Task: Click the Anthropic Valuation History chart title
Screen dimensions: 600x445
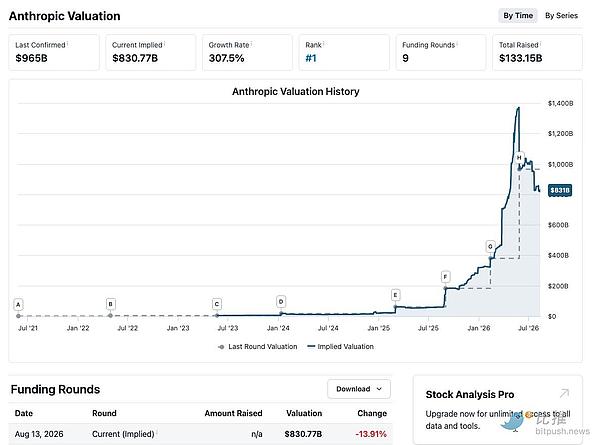Action: pyautogui.click(x=296, y=92)
